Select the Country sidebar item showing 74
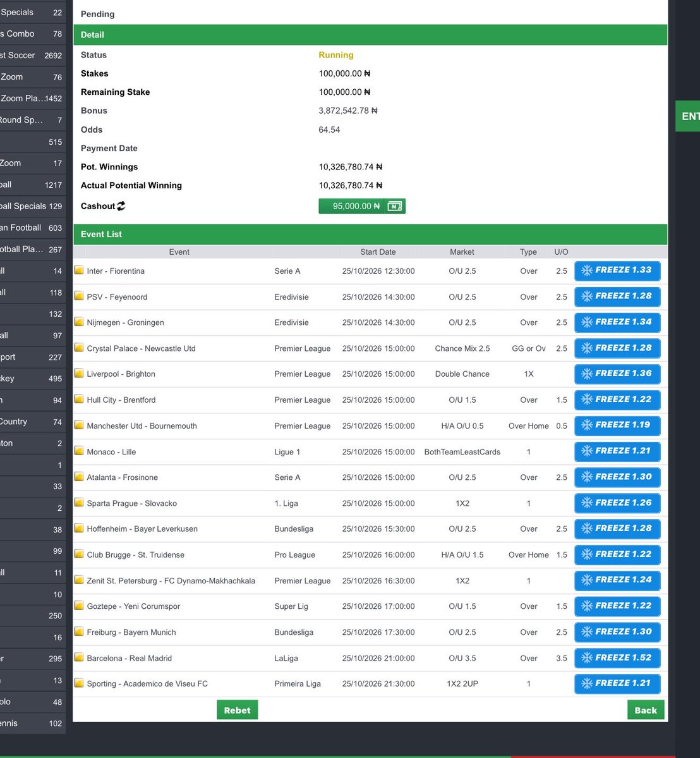Screen dimensions: 700x758 click(32, 422)
